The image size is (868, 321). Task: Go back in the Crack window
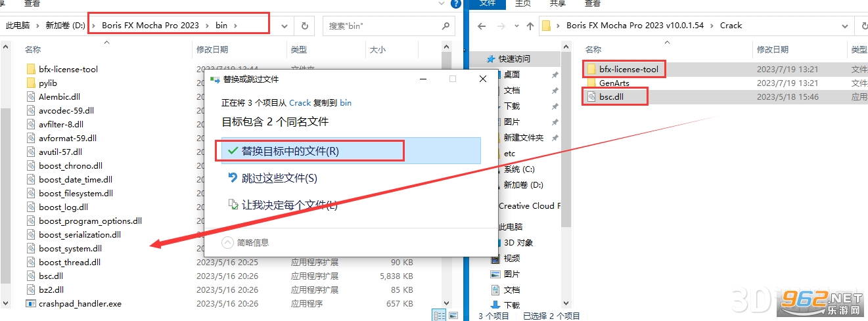tap(481, 26)
